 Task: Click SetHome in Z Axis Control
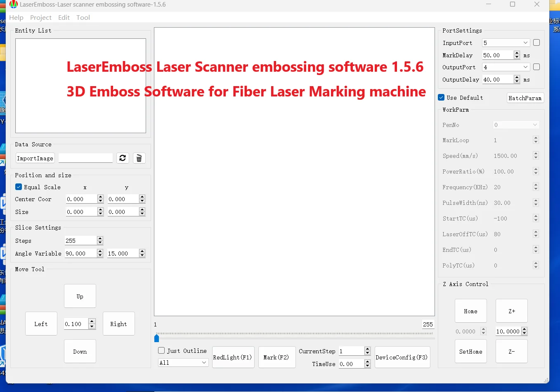[470, 351]
